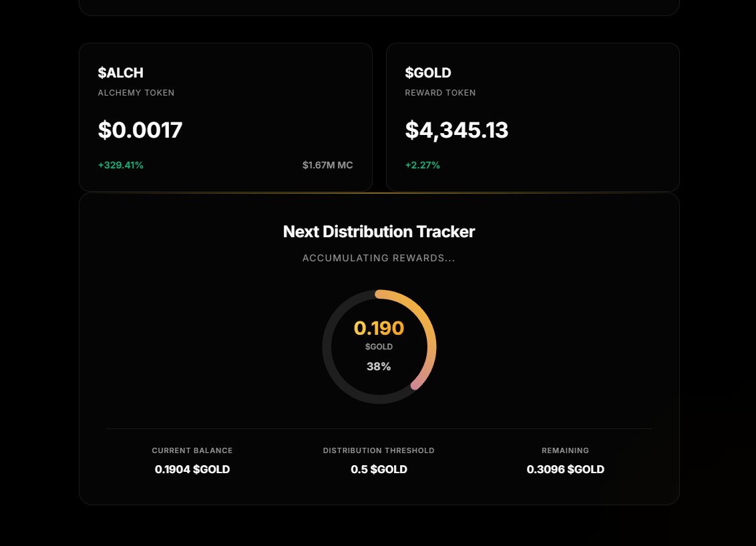Click the 0.5 $GOLD threshold value
756x546 pixels.
point(379,469)
